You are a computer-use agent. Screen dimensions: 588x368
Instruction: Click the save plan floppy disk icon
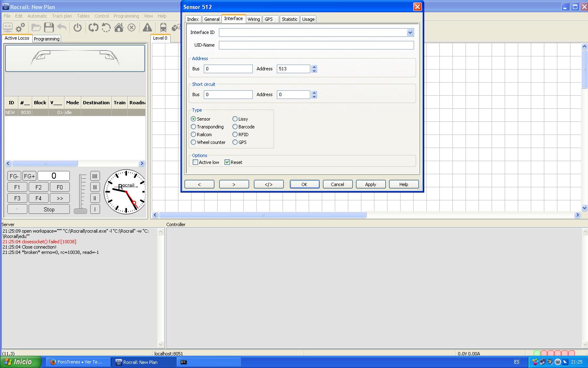click(49, 27)
